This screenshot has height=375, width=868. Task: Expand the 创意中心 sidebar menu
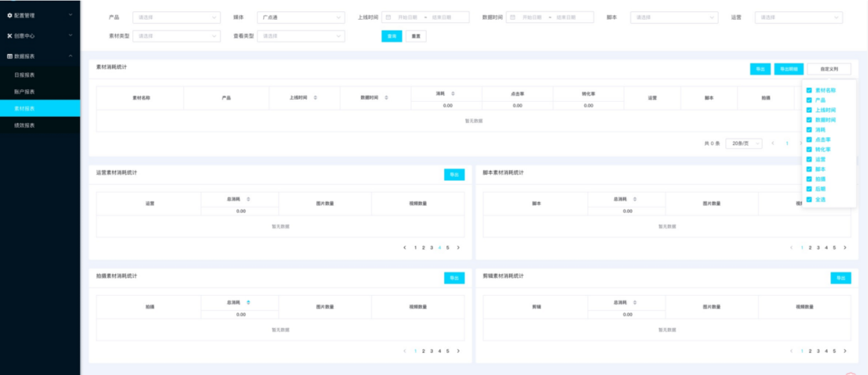click(40, 36)
